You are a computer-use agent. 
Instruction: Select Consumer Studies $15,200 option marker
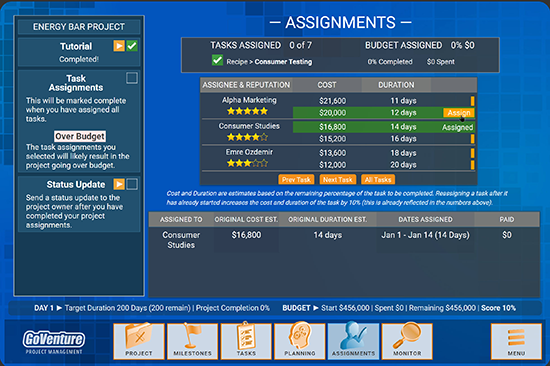coord(472,139)
